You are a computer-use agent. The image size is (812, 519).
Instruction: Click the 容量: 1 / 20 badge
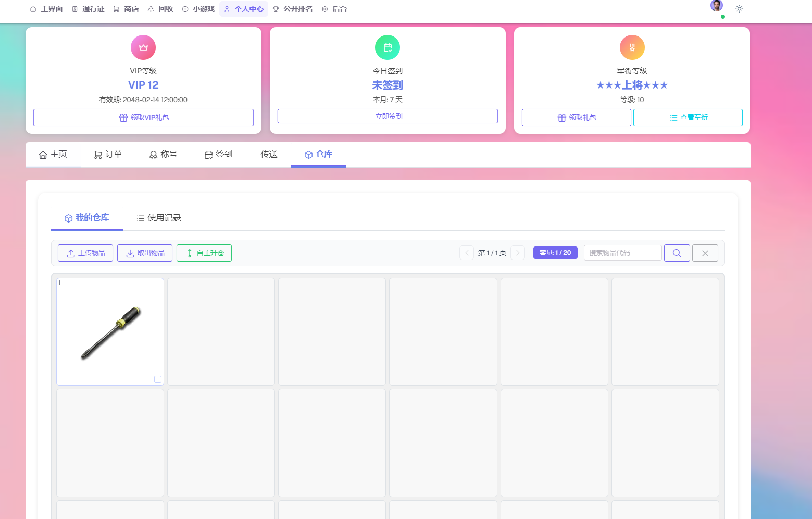pos(555,253)
